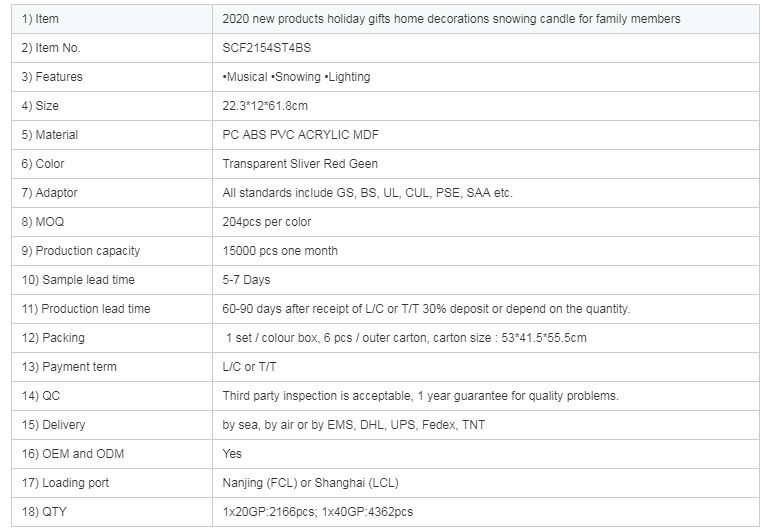The width and height of the screenshot is (768, 532).
Task: Select the third party inspection QC text
Action: click(x=420, y=396)
